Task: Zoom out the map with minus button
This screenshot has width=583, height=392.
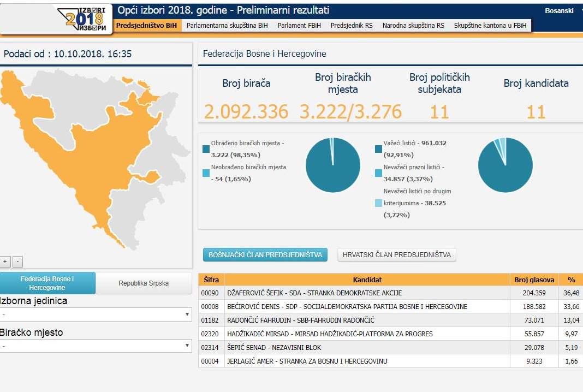Action: (17, 262)
